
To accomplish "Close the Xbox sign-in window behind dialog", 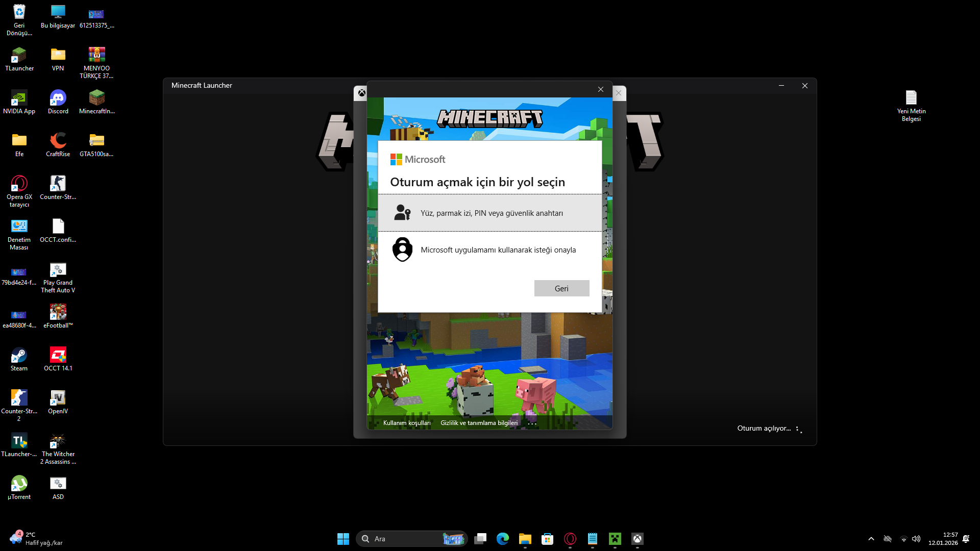I will click(x=619, y=93).
